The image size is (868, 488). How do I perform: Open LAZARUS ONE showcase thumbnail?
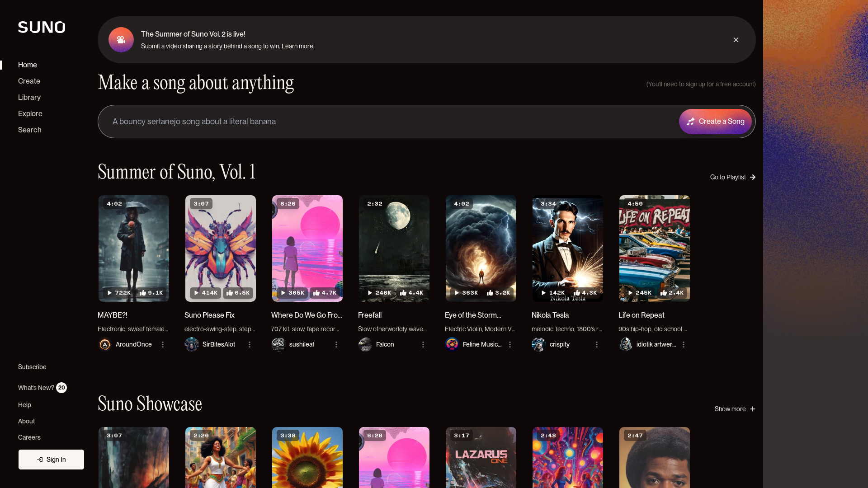pyautogui.click(x=481, y=457)
